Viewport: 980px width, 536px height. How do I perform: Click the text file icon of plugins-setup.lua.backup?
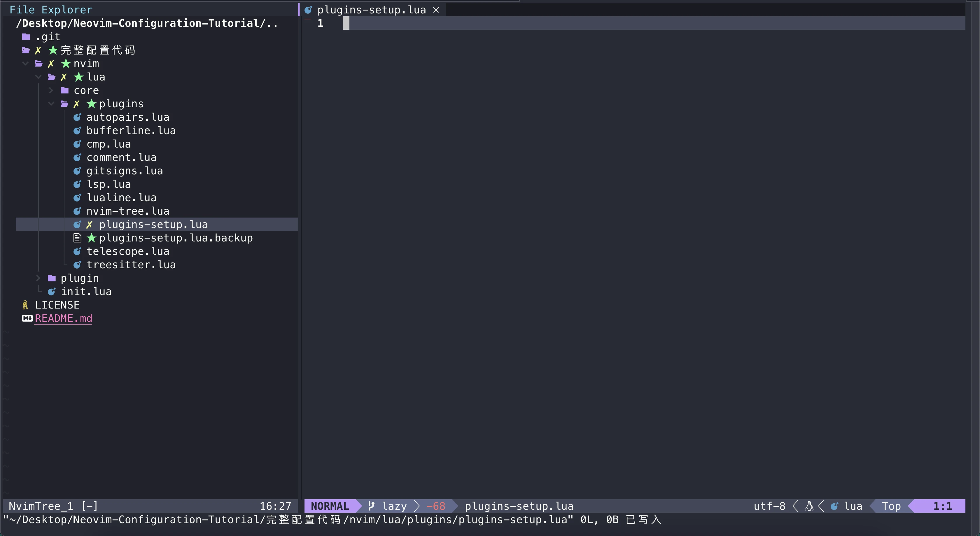pyautogui.click(x=77, y=238)
